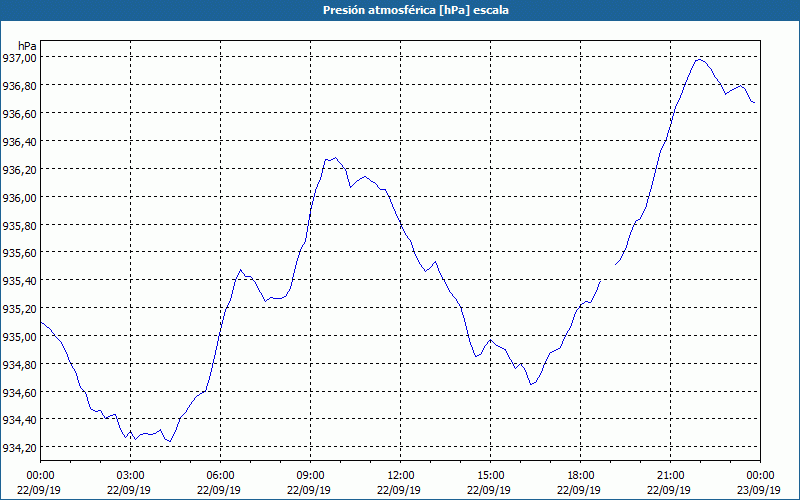Click the 936,20 pressure axis value
The height and width of the screenshot is (500, 800).
[x=20, y=169]
